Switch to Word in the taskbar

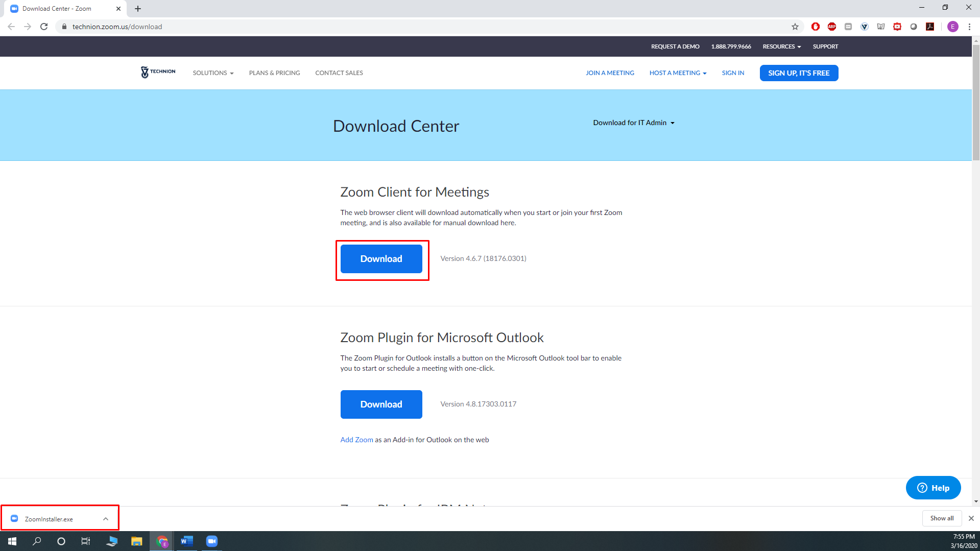coord(186,541)
